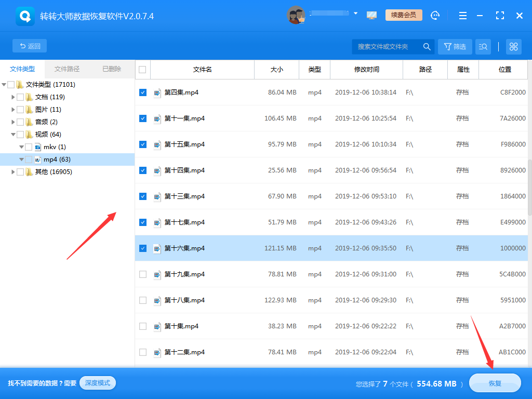The width and height of the screenshot is (532, 399).
Task: Click the computer monitor icon in title bar
Action: tap(371, 16)
